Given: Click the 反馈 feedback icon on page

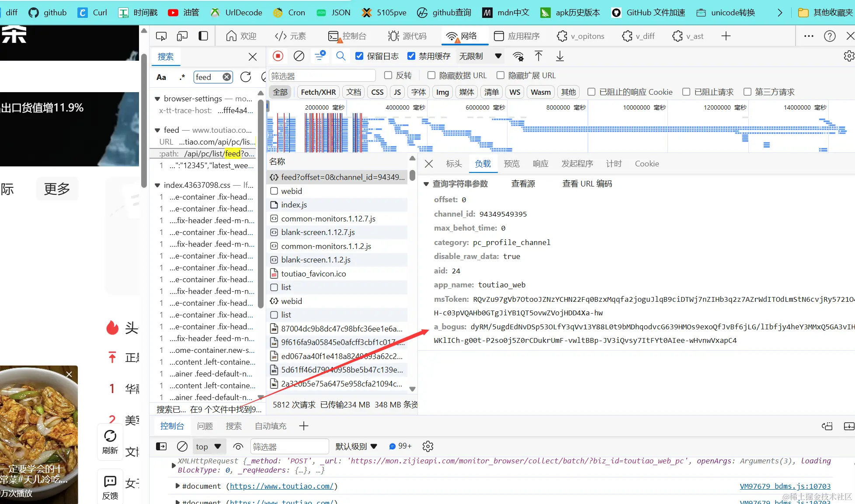Looking at the screenshot, I should (x=110, y=487).
